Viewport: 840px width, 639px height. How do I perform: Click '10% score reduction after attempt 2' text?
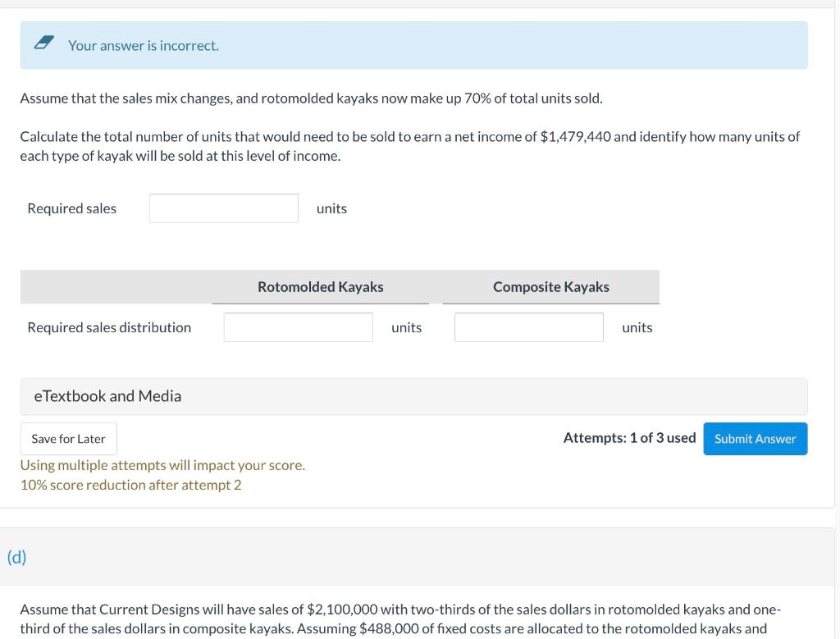[130, 485]
